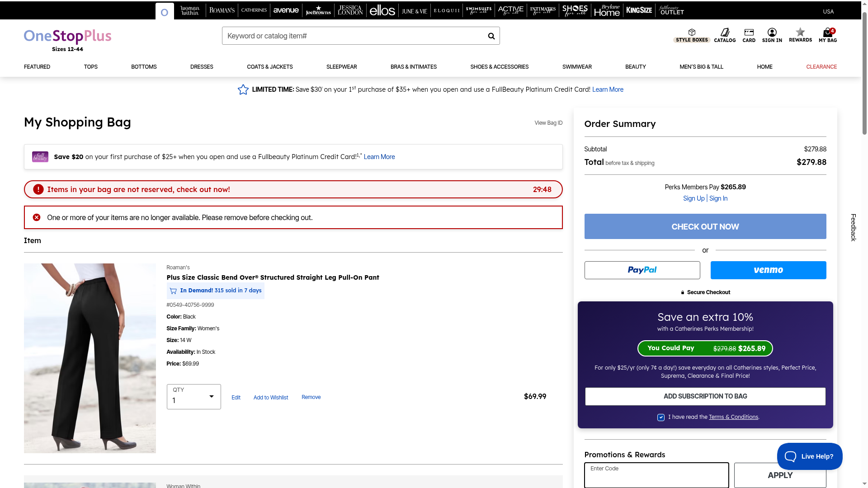Image resolution: width=868 pixels, height=488 pixels.
Task: Open the Catalog icon
Action: pyautogui.click(x=725, y=33)
